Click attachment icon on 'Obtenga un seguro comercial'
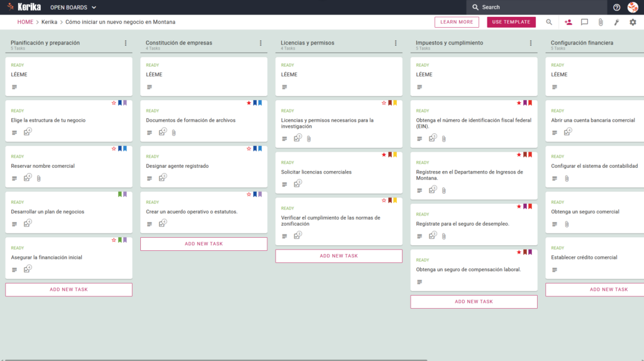Screen dimensions: 644x361 click(x=567, y=225)
